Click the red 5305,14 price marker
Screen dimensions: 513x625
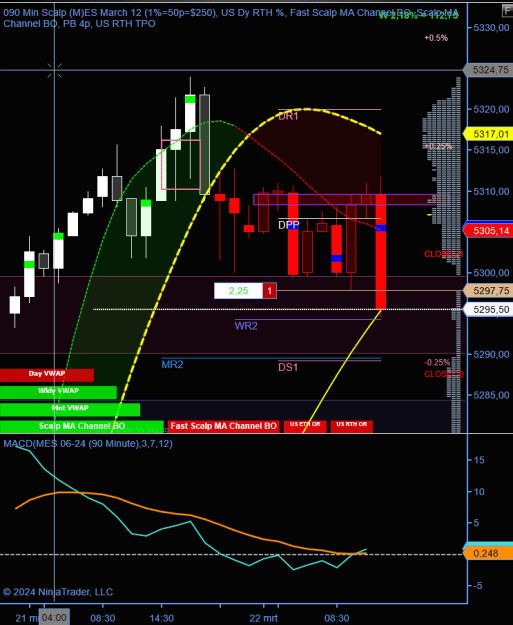point(487,230)
